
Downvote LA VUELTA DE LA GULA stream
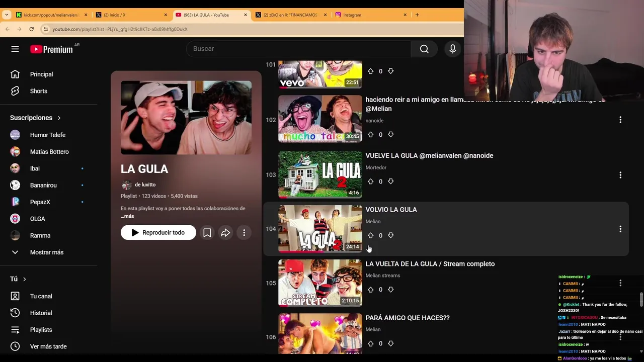click(390, 290)
